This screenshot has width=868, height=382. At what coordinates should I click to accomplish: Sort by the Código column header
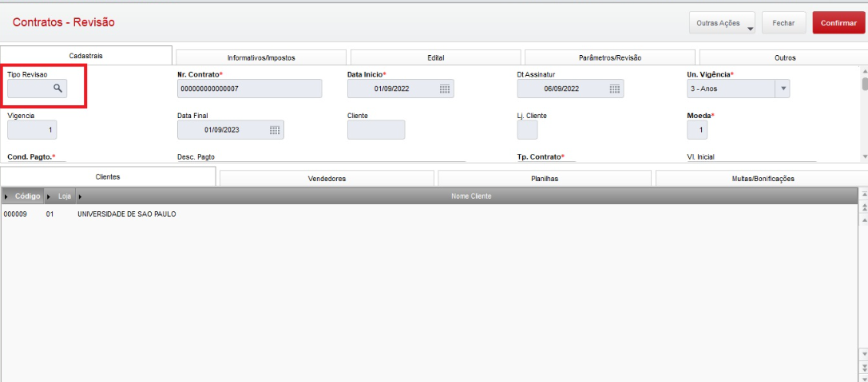pyautogui.click(x=22, y=196)
